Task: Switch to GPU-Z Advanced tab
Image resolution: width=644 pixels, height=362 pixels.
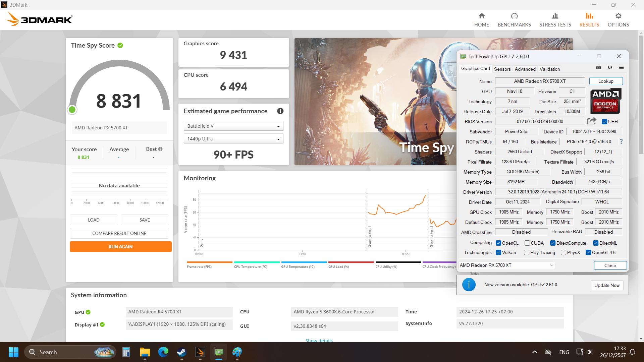Action: pyautogui.click(x=525, y=69)
